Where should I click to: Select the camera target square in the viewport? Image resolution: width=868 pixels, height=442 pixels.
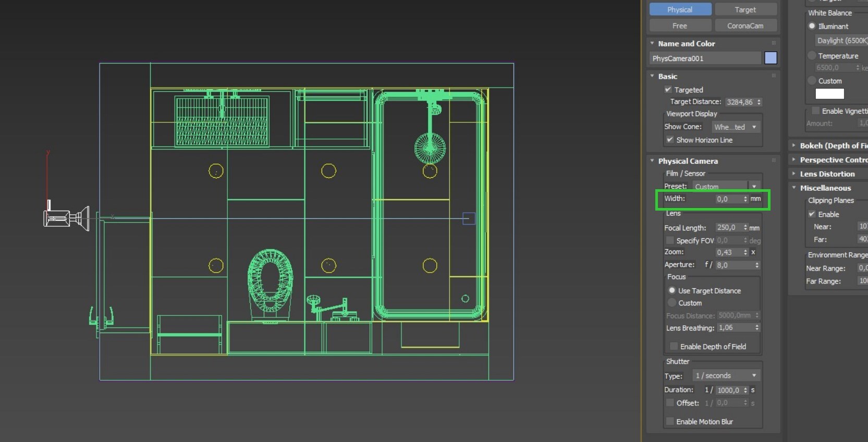[469, 218]
